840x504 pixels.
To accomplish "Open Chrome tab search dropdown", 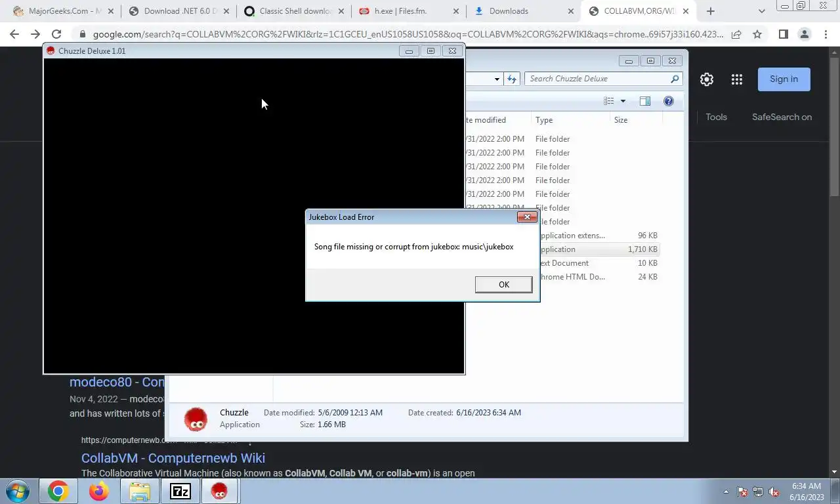I will [761, 11].
